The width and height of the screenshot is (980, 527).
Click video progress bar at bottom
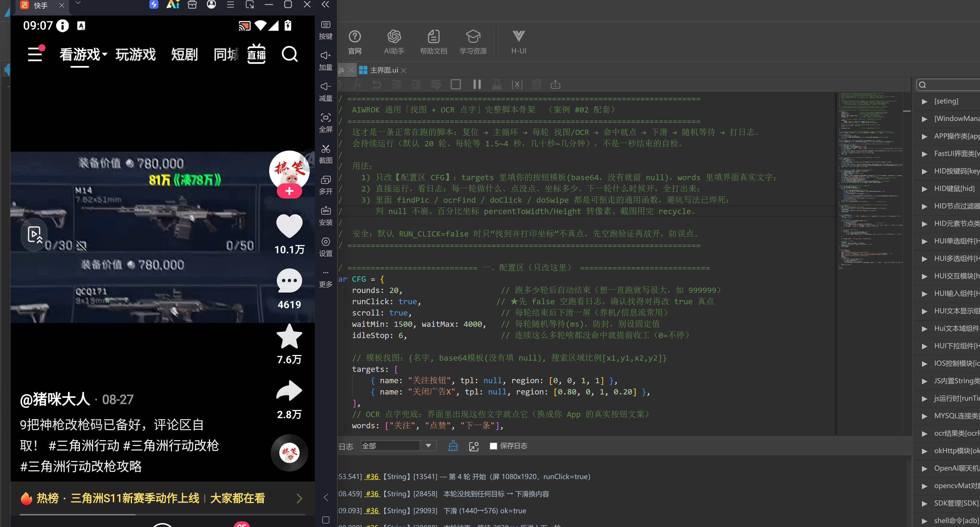point(162,514)
